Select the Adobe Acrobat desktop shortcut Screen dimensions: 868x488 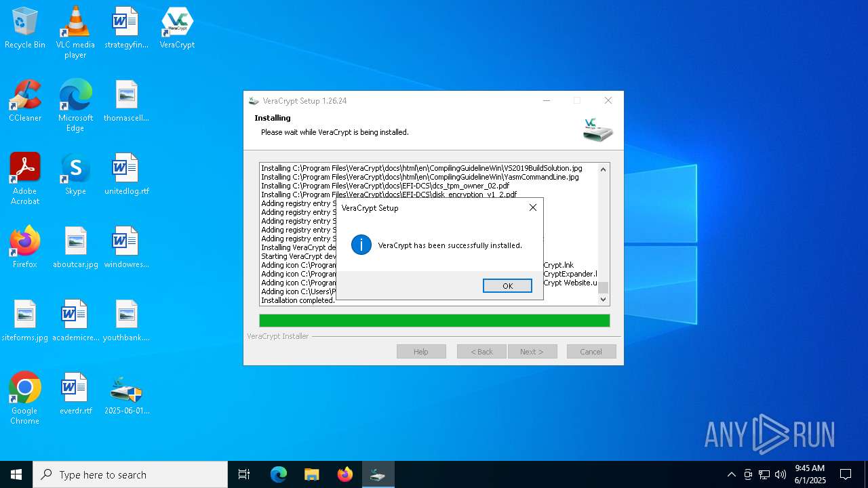point(25,179)
